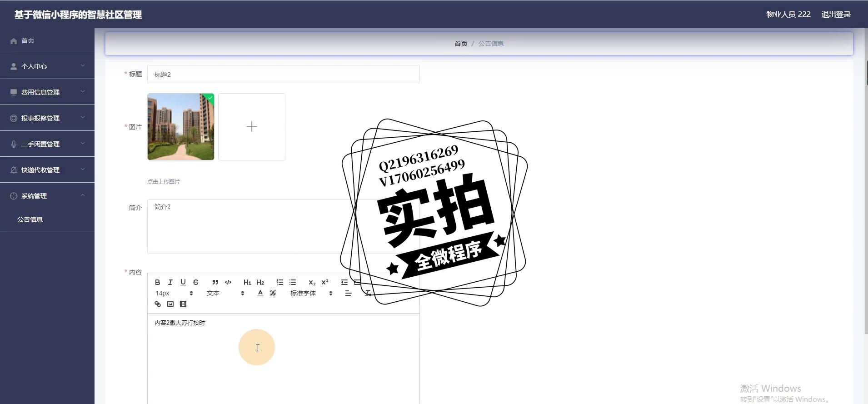Open the text alignment options
Image resolution: width=868 pixels, height=404 pixels.
(x=349, y=293)
